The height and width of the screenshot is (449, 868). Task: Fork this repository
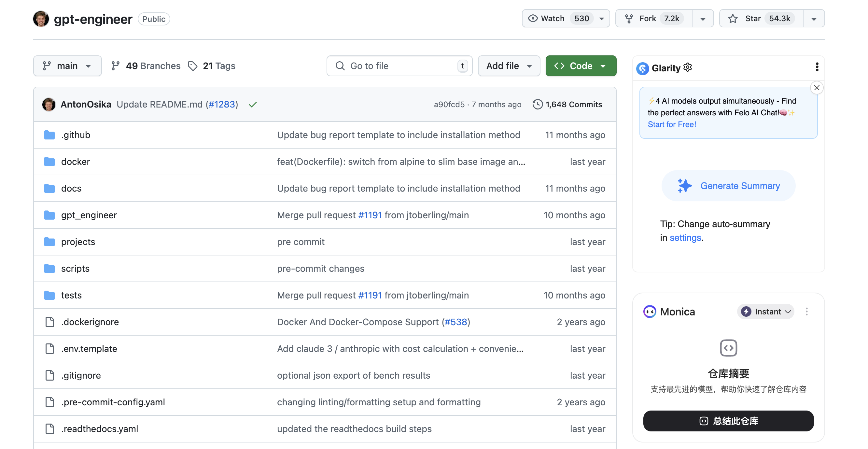click(654, 18)
